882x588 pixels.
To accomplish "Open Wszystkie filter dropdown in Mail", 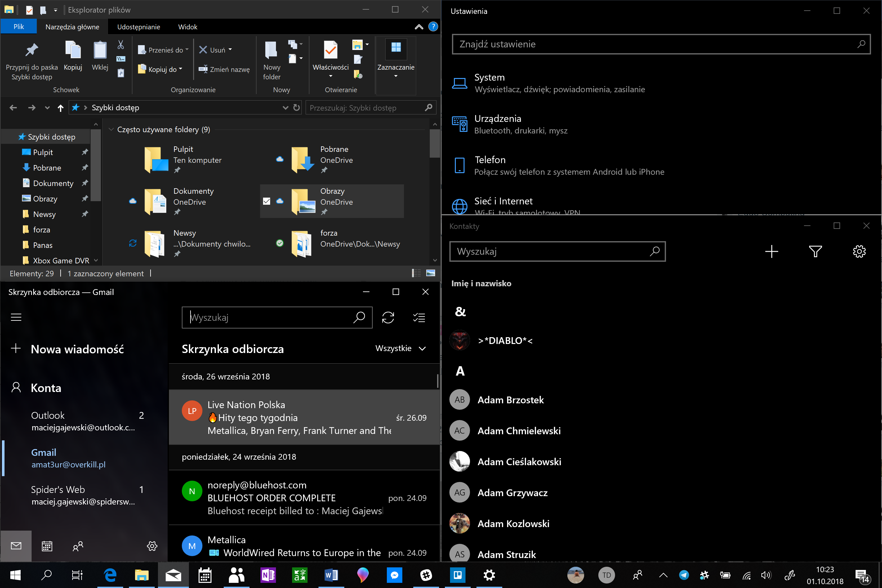I will [x=400, y=348].
